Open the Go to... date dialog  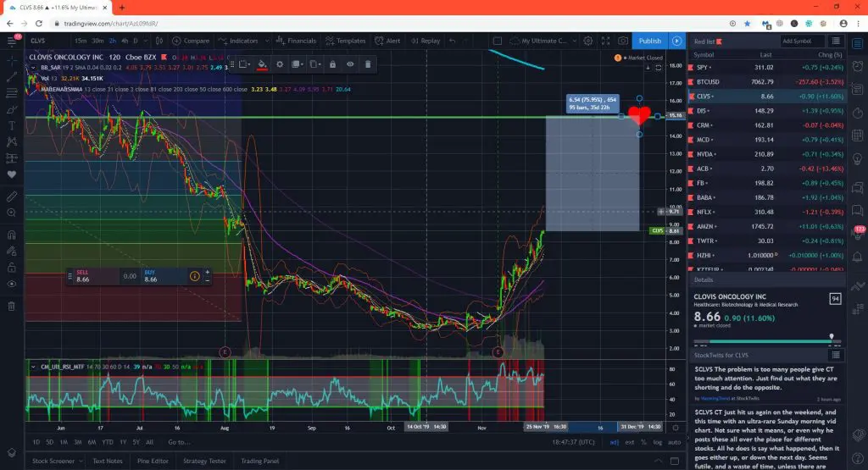pyautogui.click(x=179, y=442)
